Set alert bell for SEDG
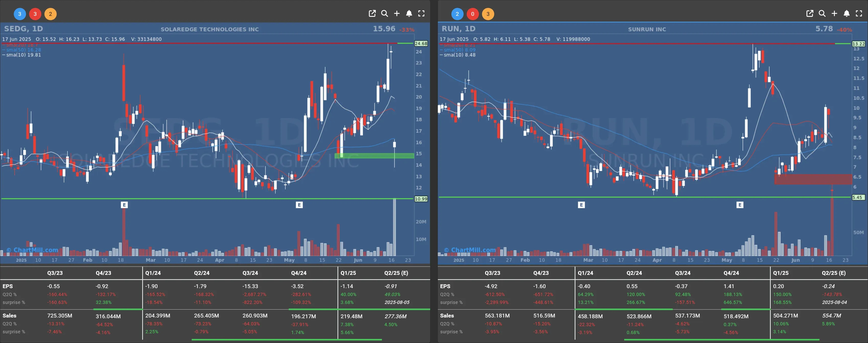The height and width of the screenshot is (343, 868). [409, 14]
